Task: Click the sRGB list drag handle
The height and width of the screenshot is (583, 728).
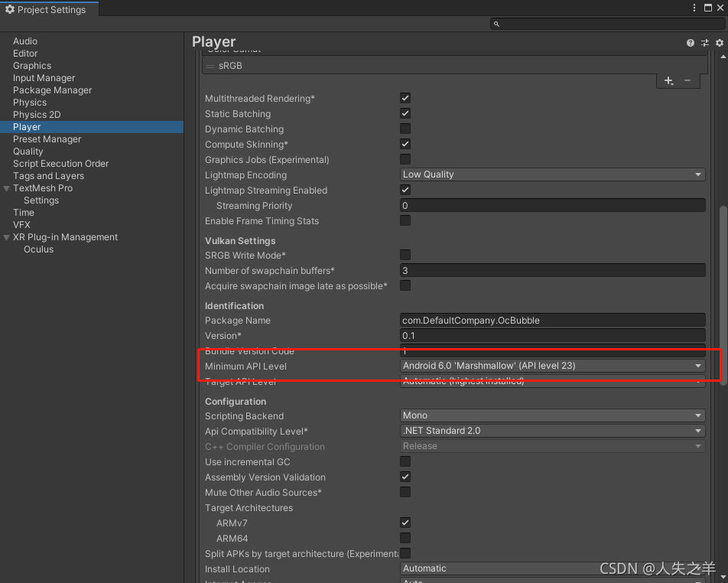Action: [210, 66]
